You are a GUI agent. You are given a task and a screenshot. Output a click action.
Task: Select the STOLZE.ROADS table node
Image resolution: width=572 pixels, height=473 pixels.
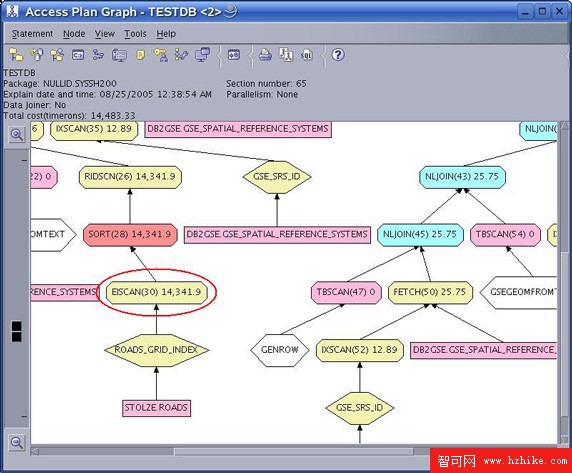[156, 408]
